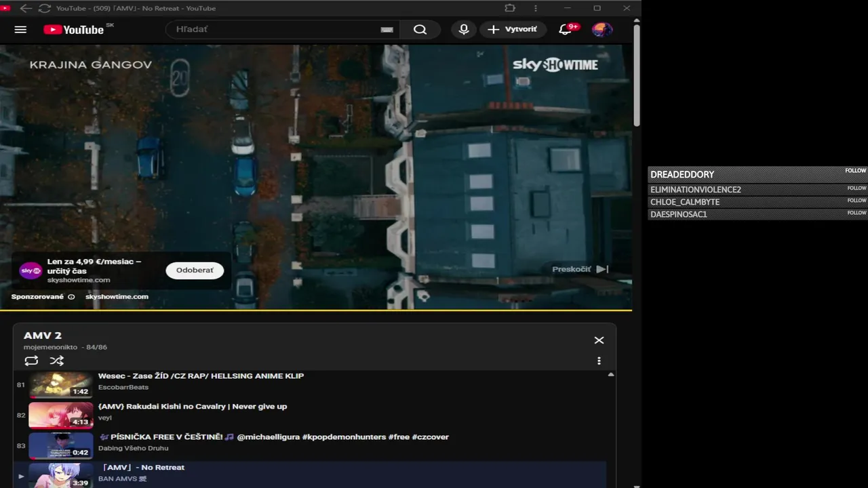Start voice search with the microphone icon
Screen dimensions: 868x488
pyautogui.click(x=464, y=29)
